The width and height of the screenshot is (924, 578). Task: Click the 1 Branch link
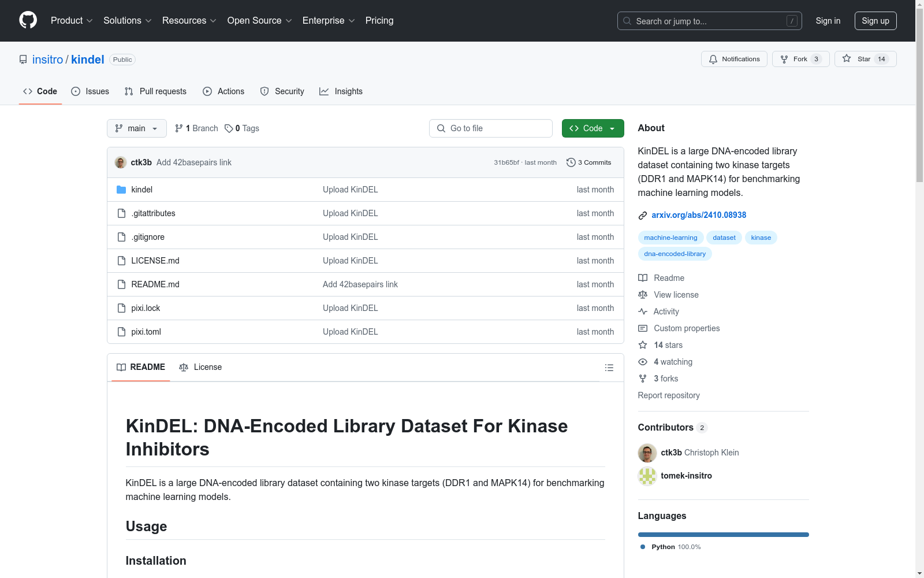point(196,128)
